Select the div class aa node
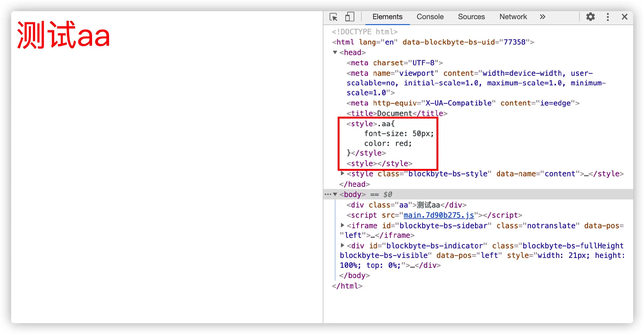Viewport: 644px width, 334px height. 406,205
